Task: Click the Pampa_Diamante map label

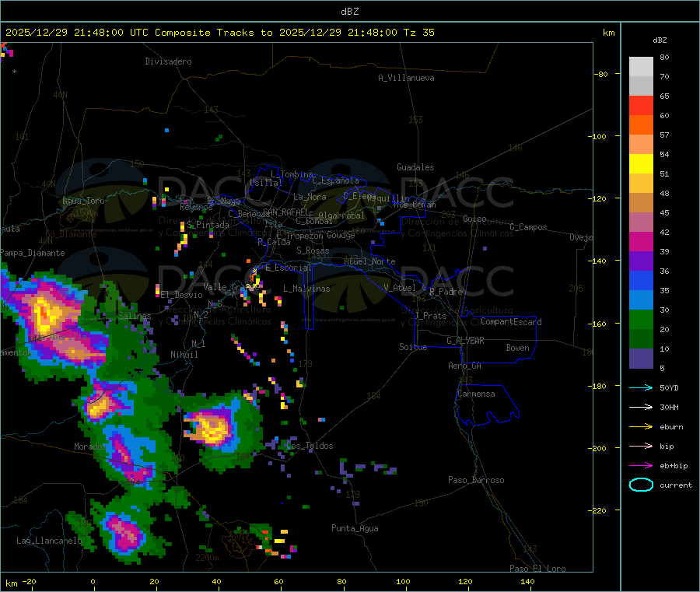Action: pyautogui.click(x=33, y=253)
